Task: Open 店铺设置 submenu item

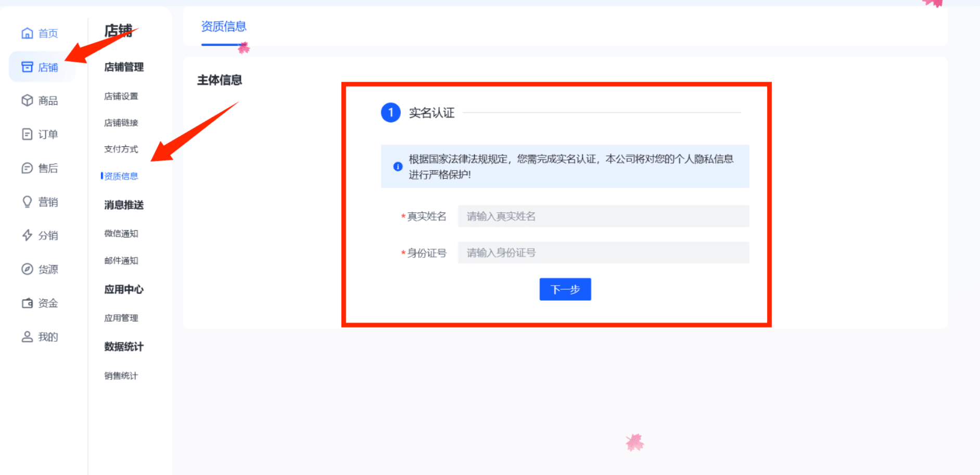Action: point(121,96)
